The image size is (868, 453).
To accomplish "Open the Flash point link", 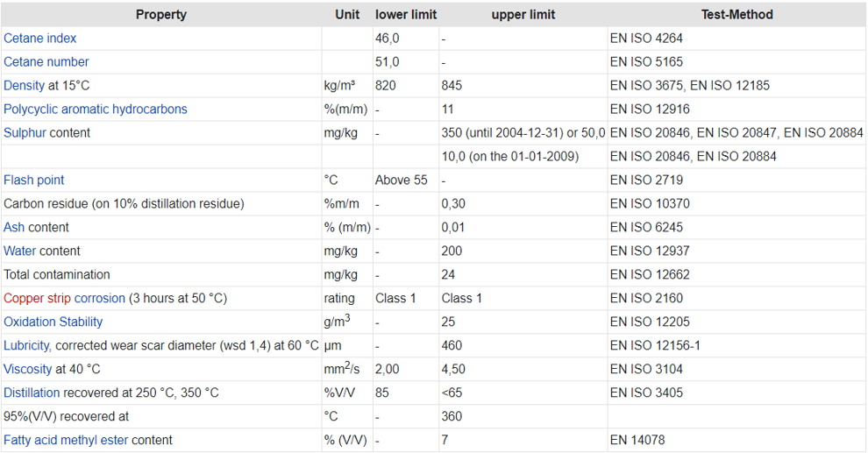I will [34, 180].
